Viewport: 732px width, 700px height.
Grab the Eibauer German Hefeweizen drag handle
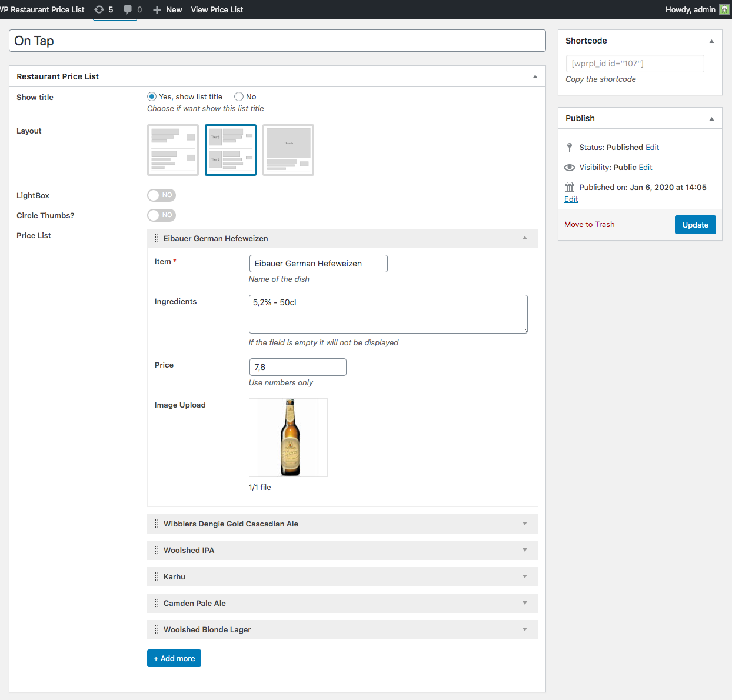click(156, 238)
